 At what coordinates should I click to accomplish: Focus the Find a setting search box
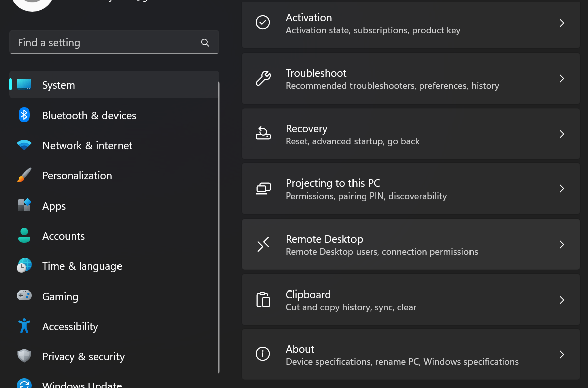(x=105, y=43)
